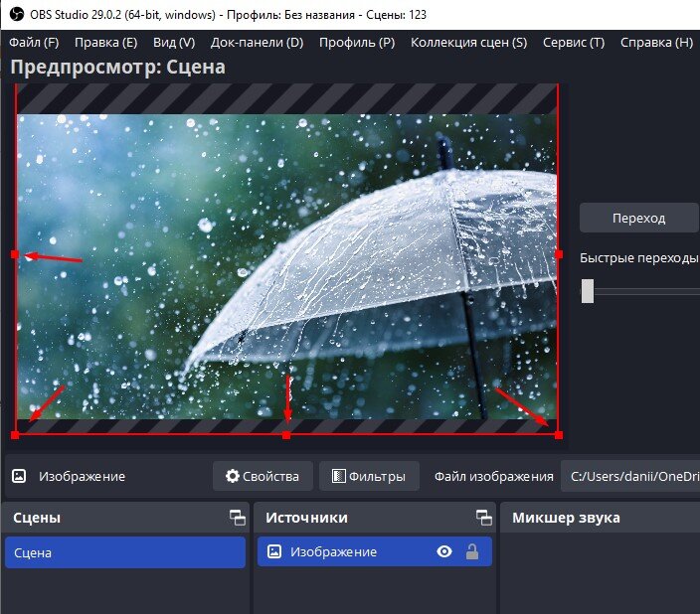Open Фильтры for the image source
Image resolution: width=700 pixels, height=614 pixels.
(369, 476)
